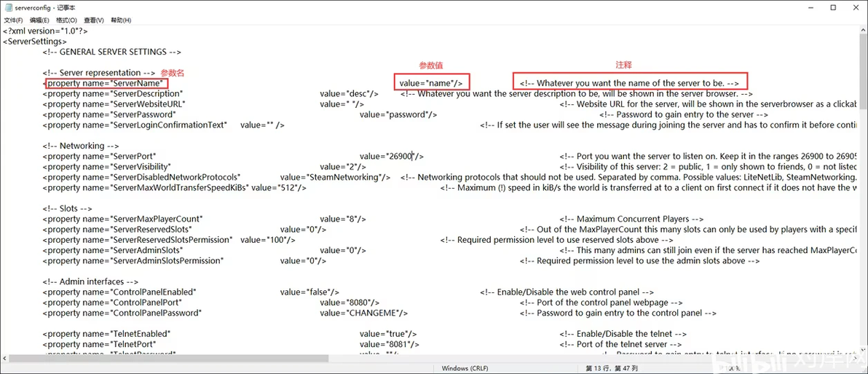Click the Enable/Disable the telnet comment

pyautogui.click(x=623, y=334)
